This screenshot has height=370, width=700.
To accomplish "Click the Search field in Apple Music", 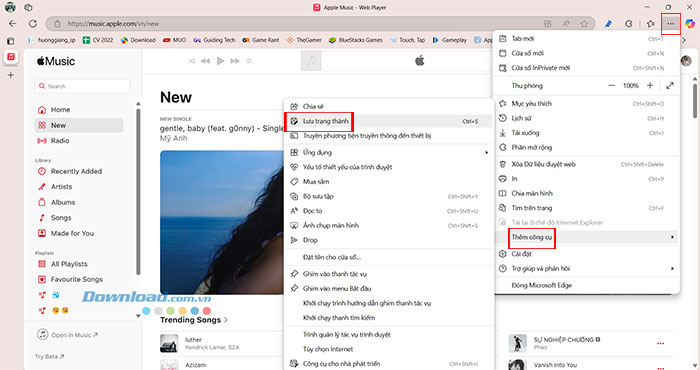I will [x=82, y=86].
